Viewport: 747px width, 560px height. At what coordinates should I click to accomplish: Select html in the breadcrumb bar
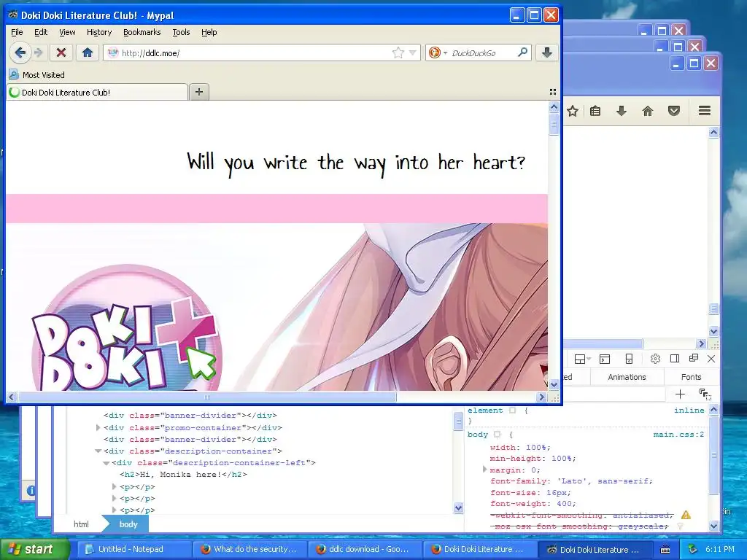click(x=81, y=524)
